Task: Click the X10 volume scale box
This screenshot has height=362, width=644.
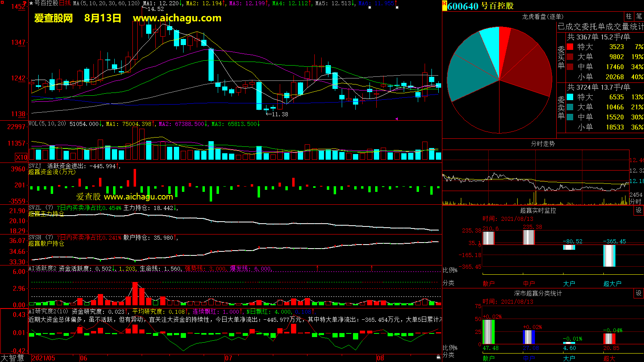Action: coord(21,157)
